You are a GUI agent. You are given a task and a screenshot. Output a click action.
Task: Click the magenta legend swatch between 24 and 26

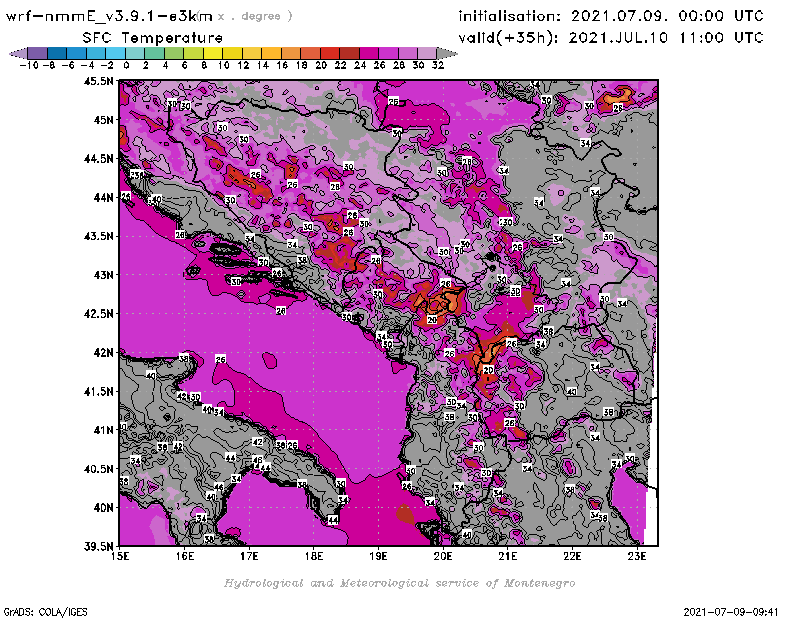point(369,53)
